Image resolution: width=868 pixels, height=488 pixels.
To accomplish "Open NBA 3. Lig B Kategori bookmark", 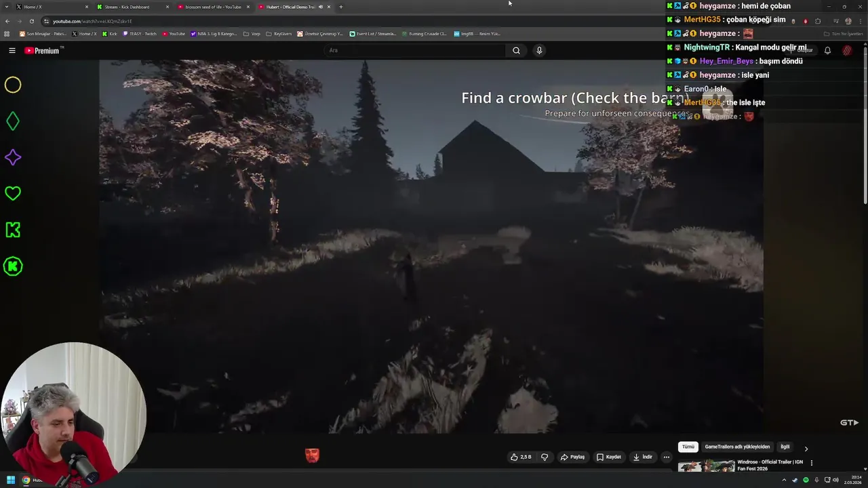I will [214, 33].
